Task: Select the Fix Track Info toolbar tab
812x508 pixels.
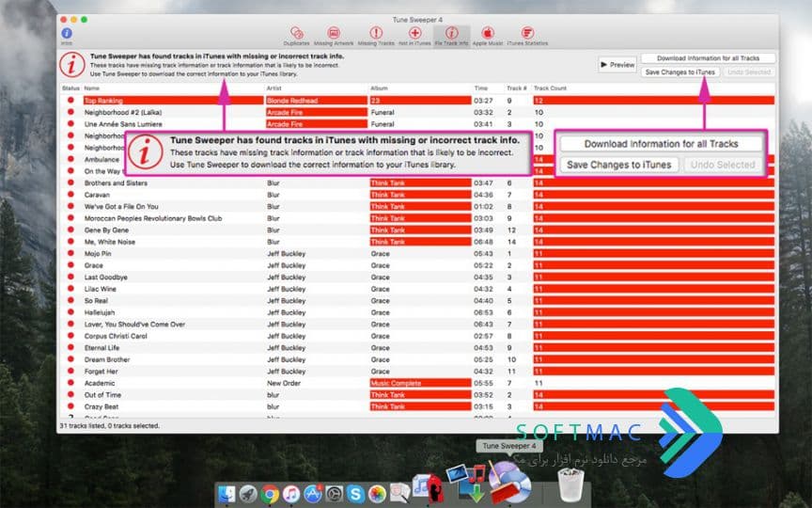Action: [x=451, y=37]
